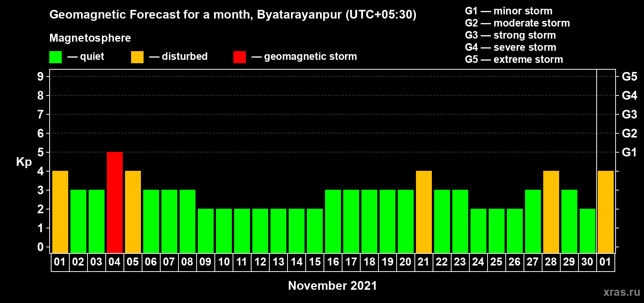Viewport: 644px width, 303px height.
Task: Select the orange bar for day 05
Action: coord(133,212)
